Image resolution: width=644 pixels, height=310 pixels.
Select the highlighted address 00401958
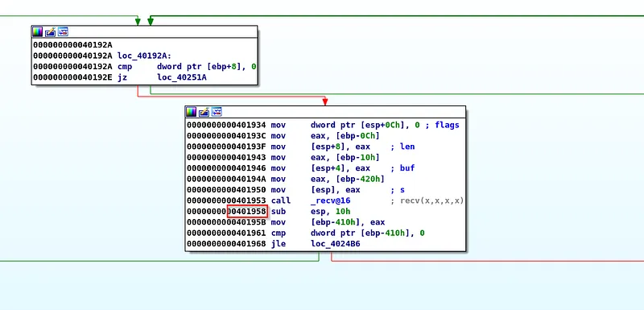[x=247, y=212]
